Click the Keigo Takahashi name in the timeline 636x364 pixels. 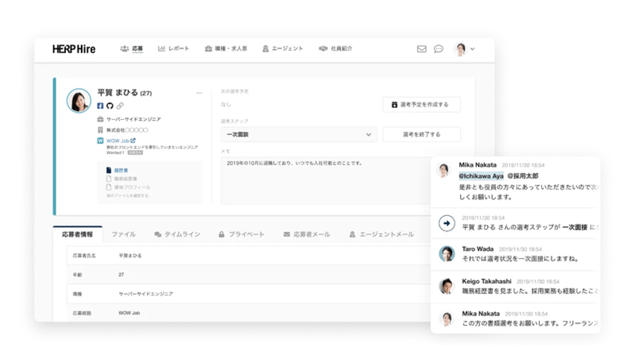(x=487, y=281)
